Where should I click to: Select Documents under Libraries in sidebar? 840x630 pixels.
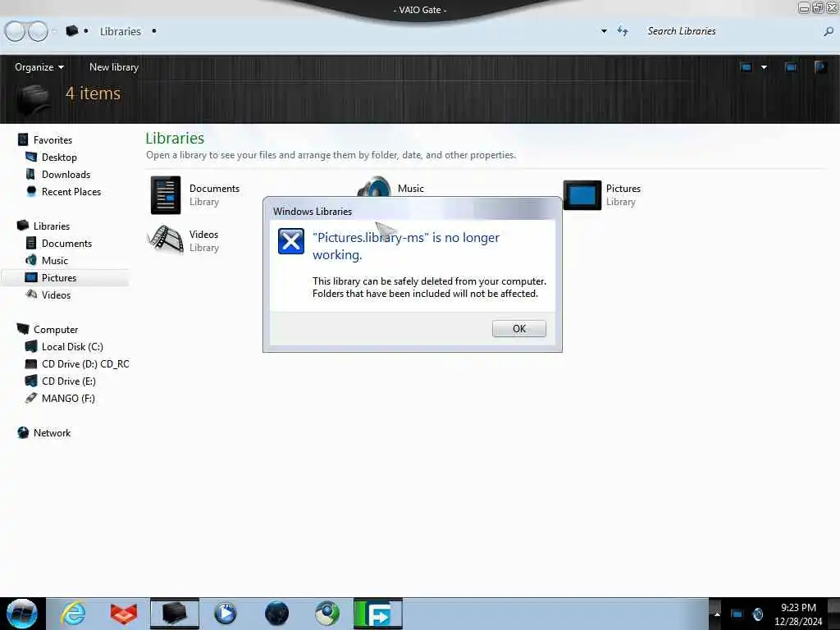click(x=66, y=243)
